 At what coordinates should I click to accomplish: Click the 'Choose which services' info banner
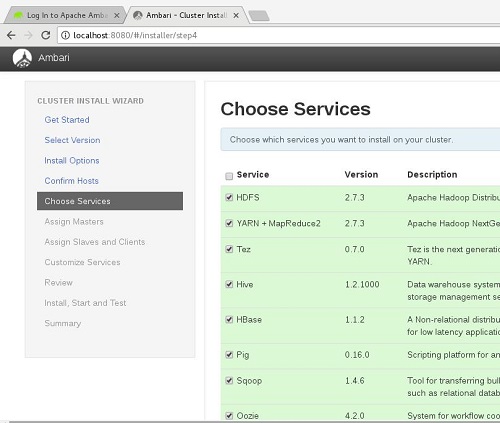pyautogui.click(x=360, y=139)
